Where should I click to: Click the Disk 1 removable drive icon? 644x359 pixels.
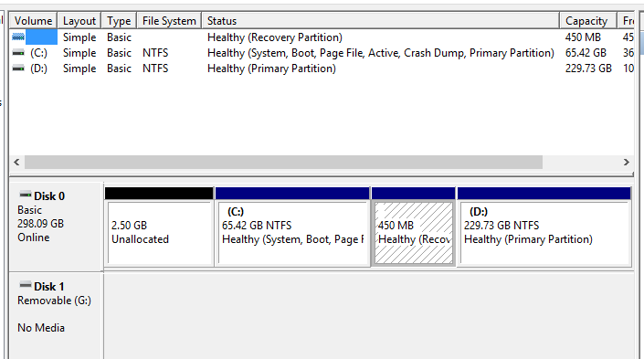[x=26, y=285]
